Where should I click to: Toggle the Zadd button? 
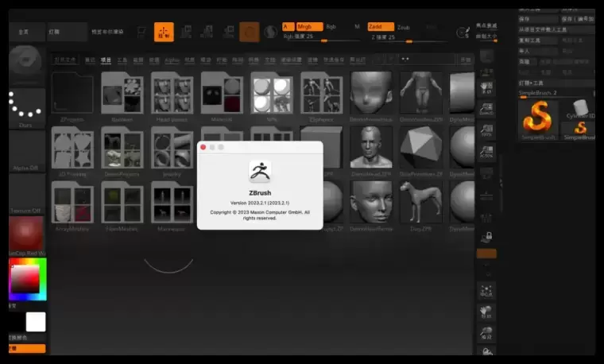pyautogui.click(x=381, y=26)
